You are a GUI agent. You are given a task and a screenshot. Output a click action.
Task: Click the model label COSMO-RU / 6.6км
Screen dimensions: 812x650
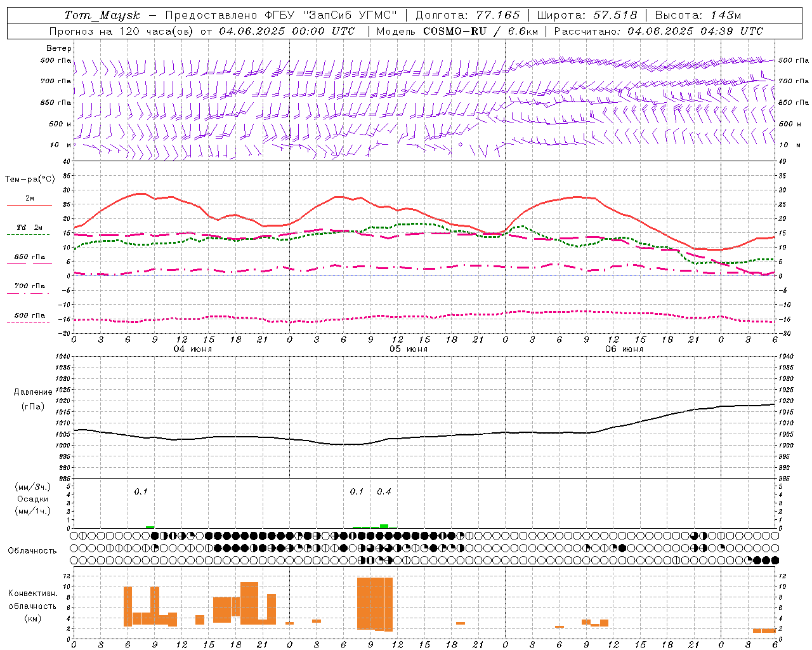tap(480, 31)
